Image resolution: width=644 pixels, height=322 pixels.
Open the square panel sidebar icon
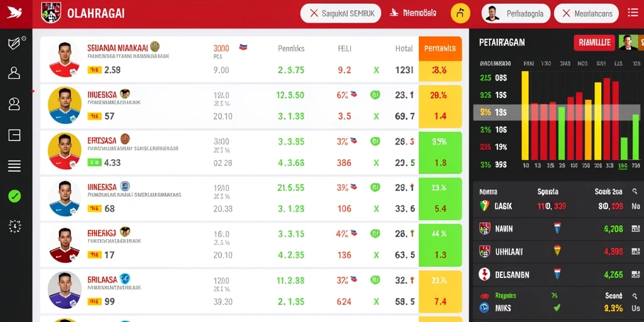(x=14, y=135)
